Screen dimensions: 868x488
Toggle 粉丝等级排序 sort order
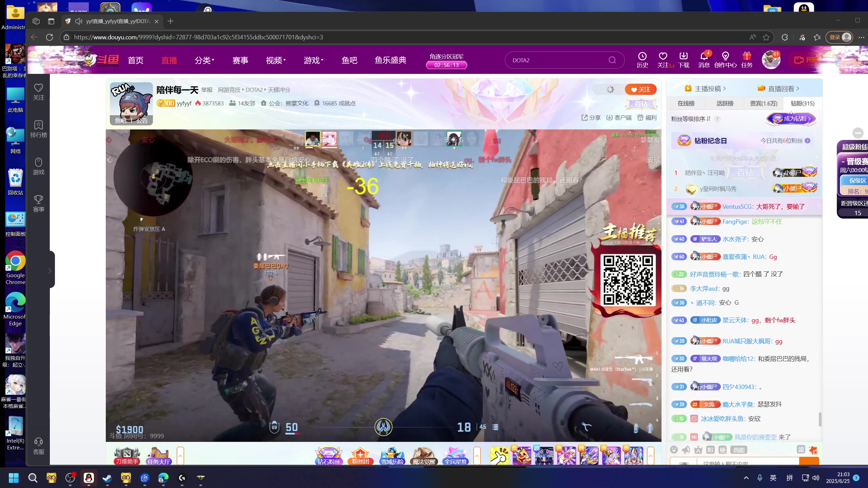pyautogui.click(x=691, y=119)
